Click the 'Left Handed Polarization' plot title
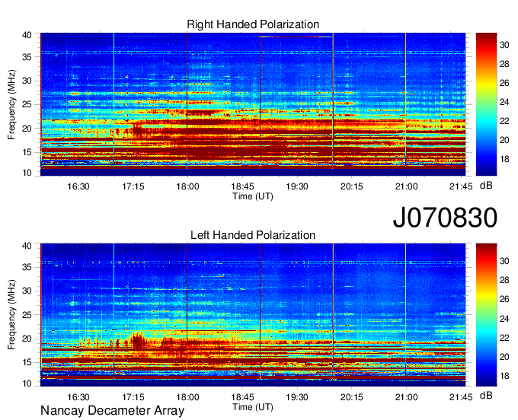Image resolution: width=518 pixels, height=420 pixels. tap(253, 235)
